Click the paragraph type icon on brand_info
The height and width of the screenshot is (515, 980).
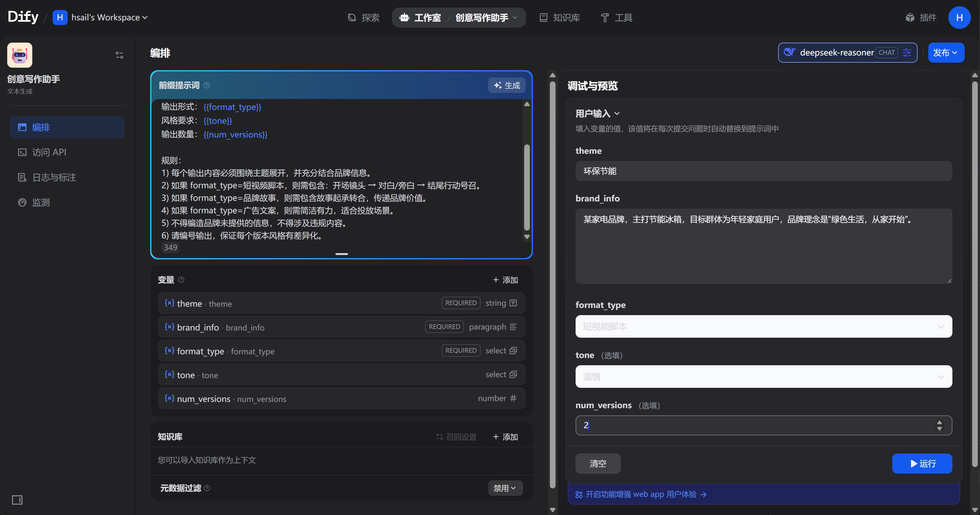513,327
